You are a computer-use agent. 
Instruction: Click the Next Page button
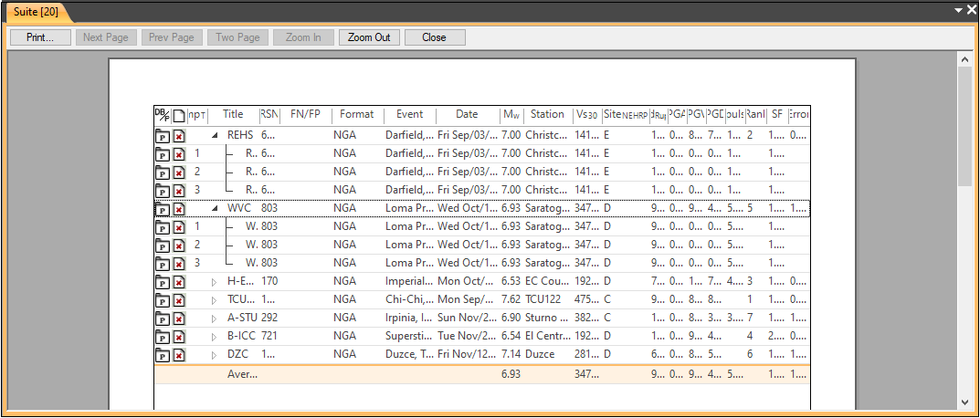click(x=106, y=37)
